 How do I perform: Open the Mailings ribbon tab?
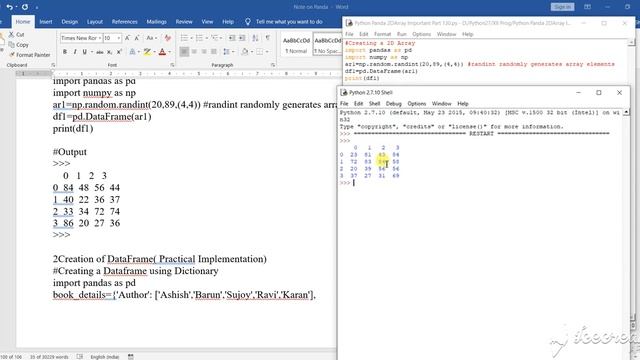tap(156, 22)
